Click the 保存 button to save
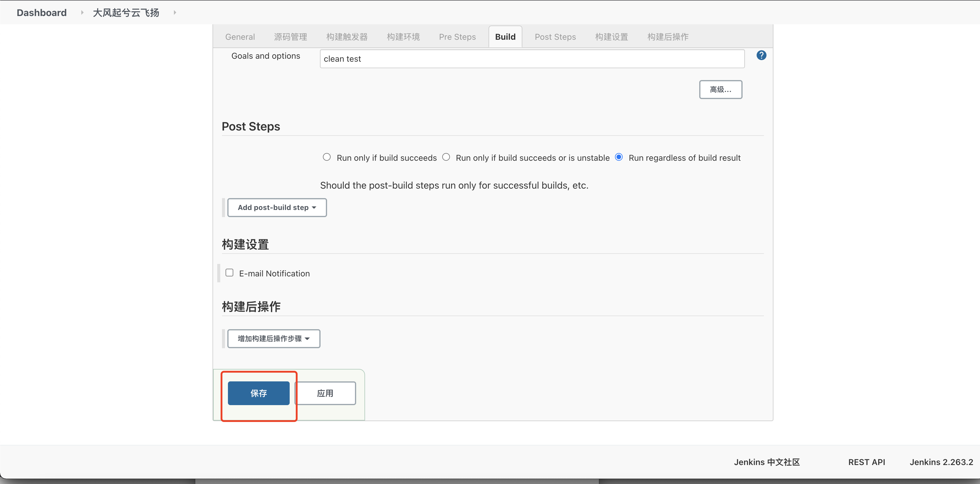 pos(259,393)
